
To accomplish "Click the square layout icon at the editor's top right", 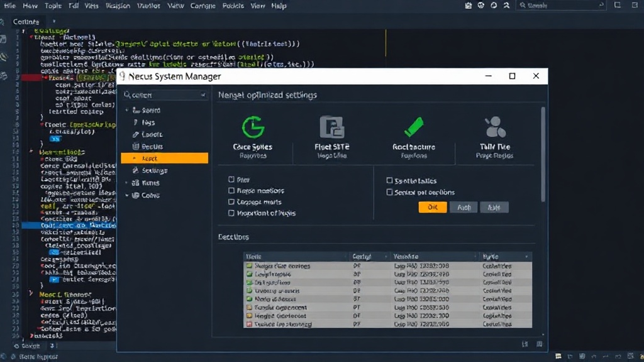I will [x=618, y=5].
